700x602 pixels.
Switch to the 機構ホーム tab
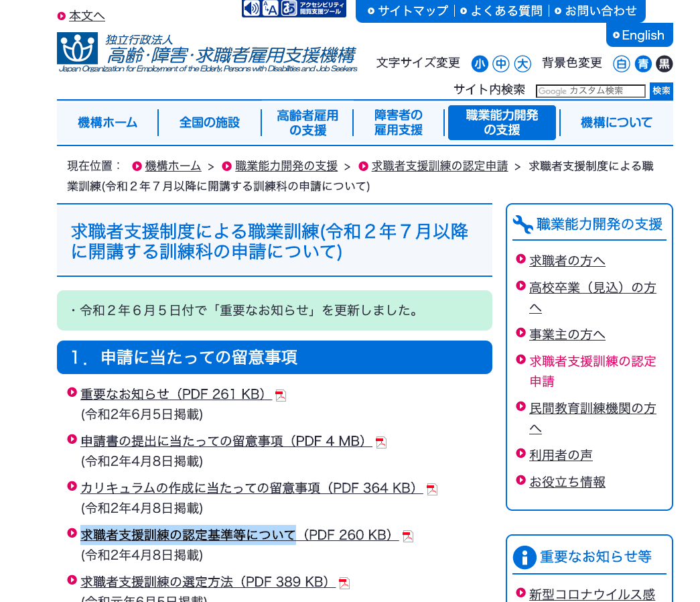point(108,122)
